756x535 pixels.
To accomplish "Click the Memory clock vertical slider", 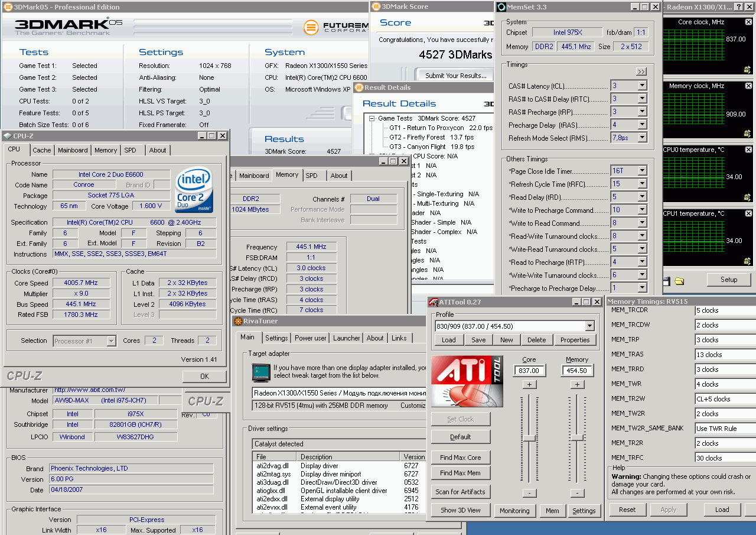I will click(577, 439).
